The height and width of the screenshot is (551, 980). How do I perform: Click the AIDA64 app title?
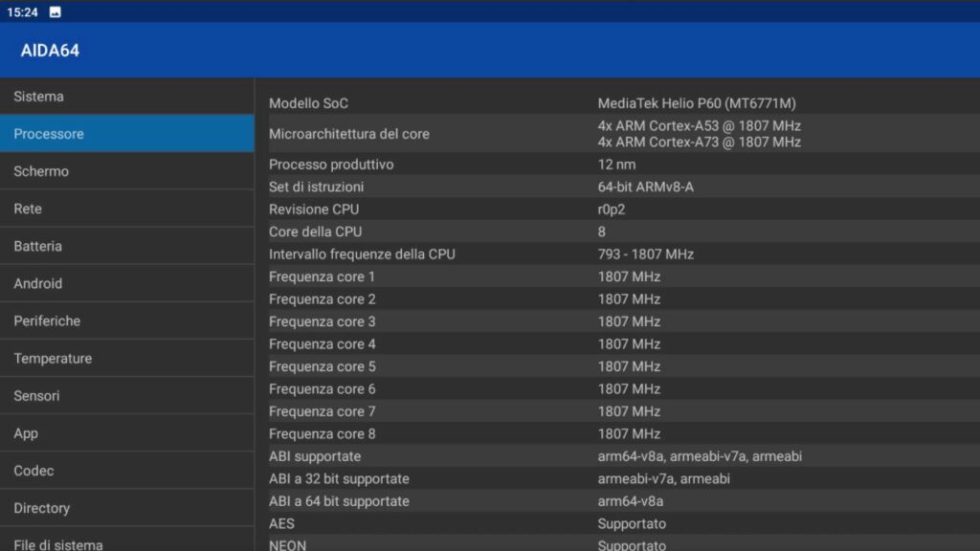50,51
